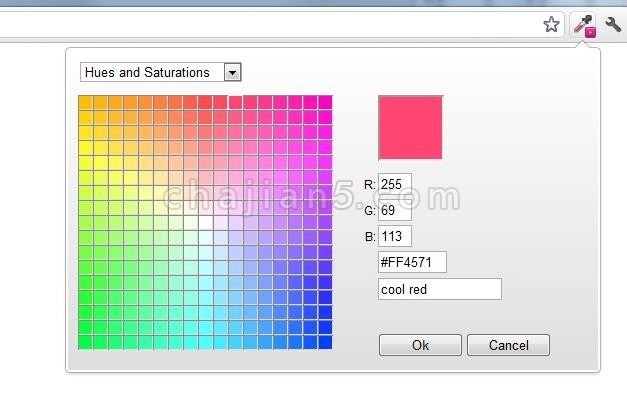Click the color name field 'cool red'
The width and height of the screenshot is (627, 396).
pyautogui.click(x=440, y=289)
